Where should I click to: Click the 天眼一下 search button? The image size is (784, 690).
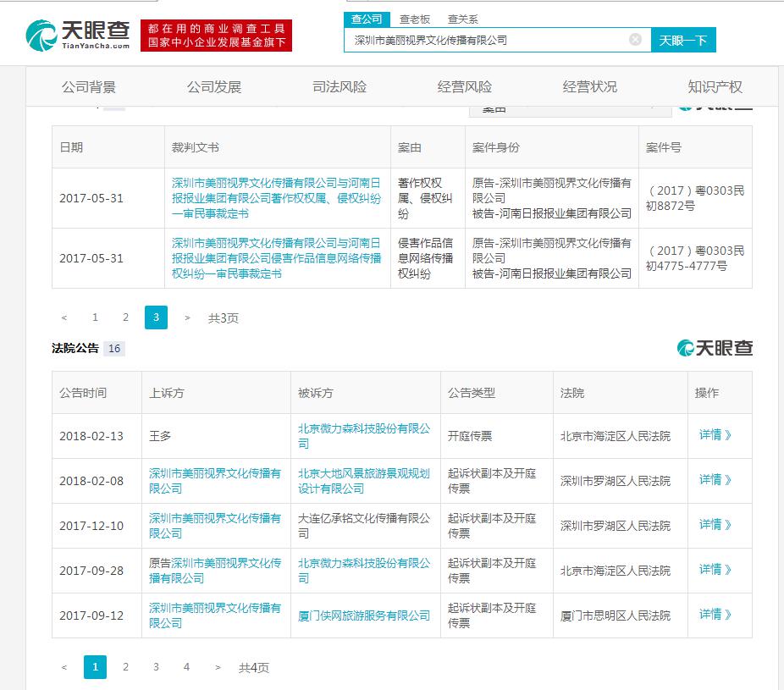point(683,40)
